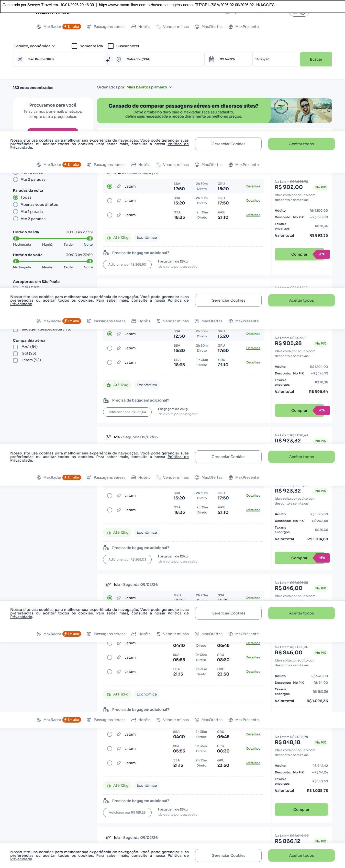Screen dimensions: 345x868
Task: Open the 'Vender milhas' menu item
Action: [x=175, y=27]
